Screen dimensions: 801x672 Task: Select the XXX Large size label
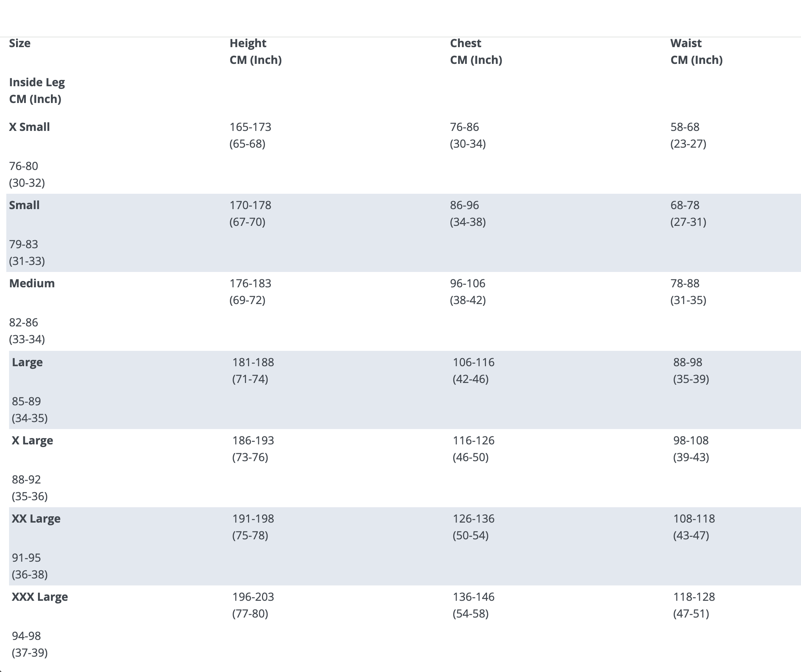coord(40,597)
